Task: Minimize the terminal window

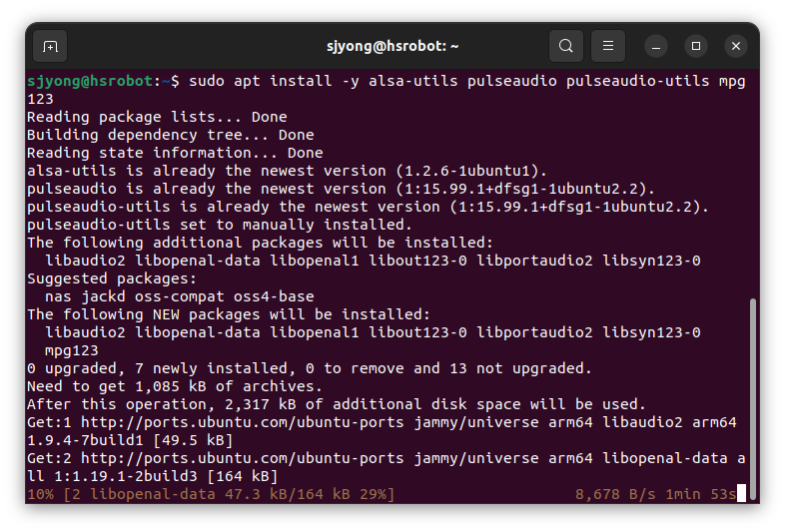Action: click(x=656, y=46)
